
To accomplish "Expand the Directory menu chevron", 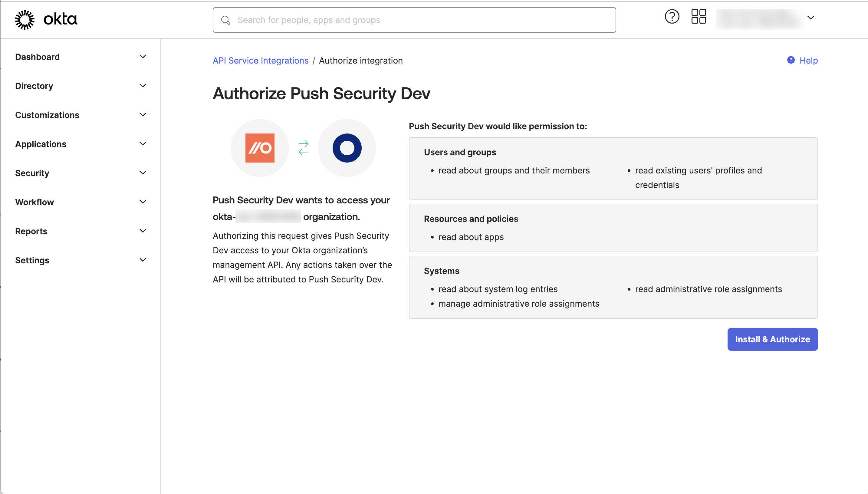I will (x=143, y=86).
